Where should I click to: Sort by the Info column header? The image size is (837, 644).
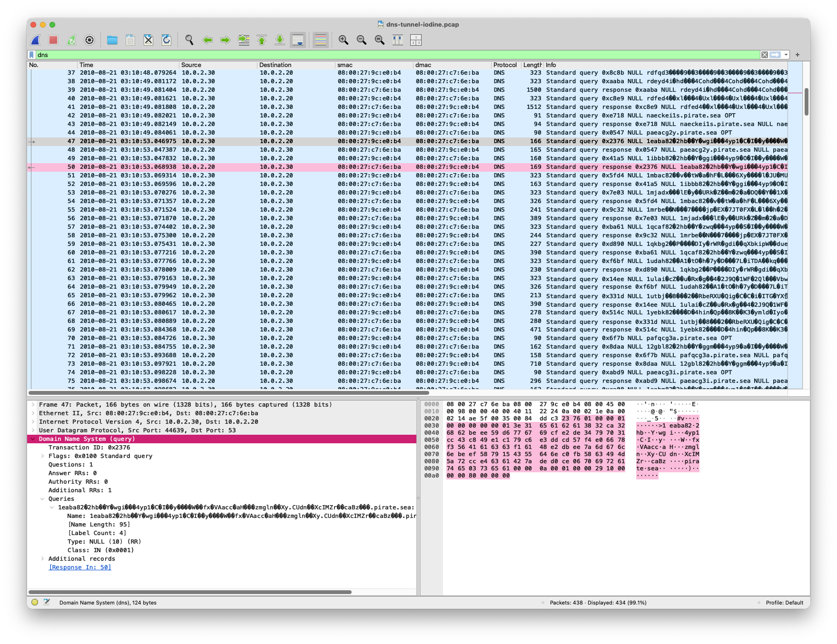(x=666, y=65)
